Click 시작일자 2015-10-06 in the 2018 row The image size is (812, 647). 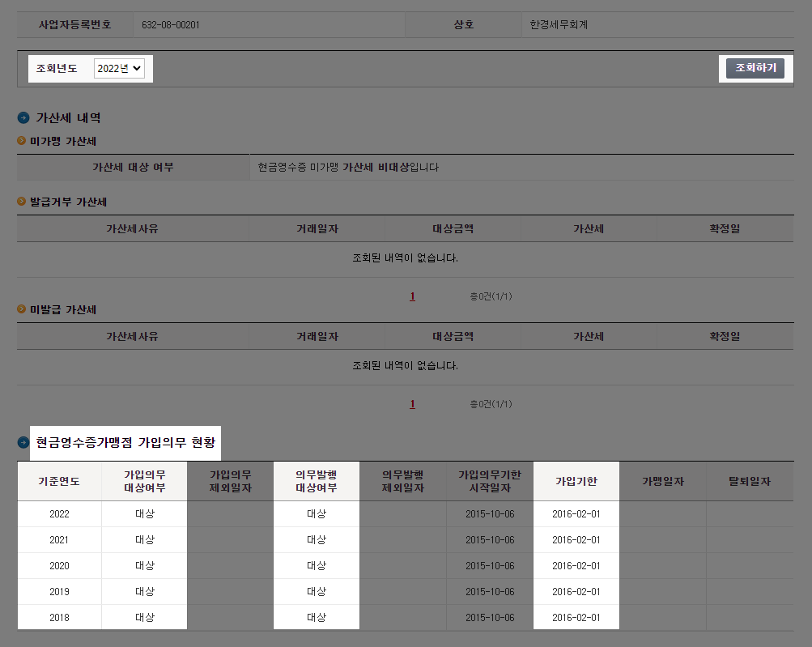click(490, 618)
